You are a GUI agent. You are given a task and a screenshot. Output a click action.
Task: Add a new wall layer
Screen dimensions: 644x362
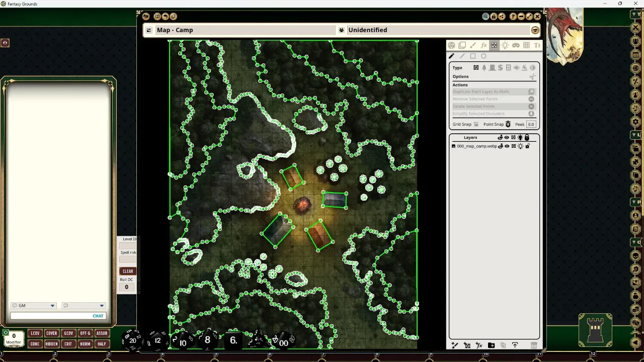467,345
